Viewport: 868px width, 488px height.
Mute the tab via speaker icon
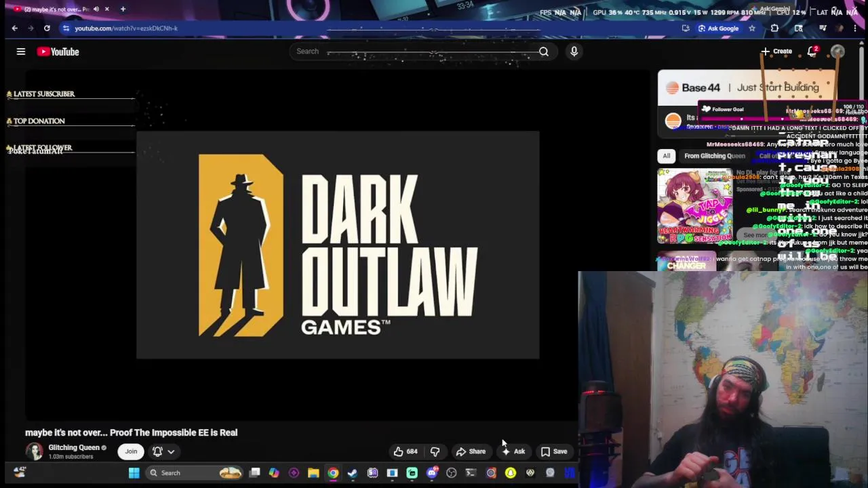pos(96,9)
